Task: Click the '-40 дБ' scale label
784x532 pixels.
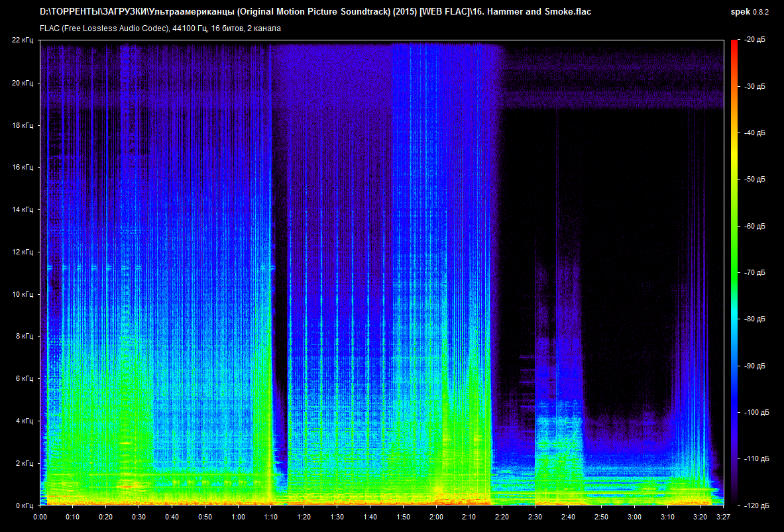Action: [754, 133]
